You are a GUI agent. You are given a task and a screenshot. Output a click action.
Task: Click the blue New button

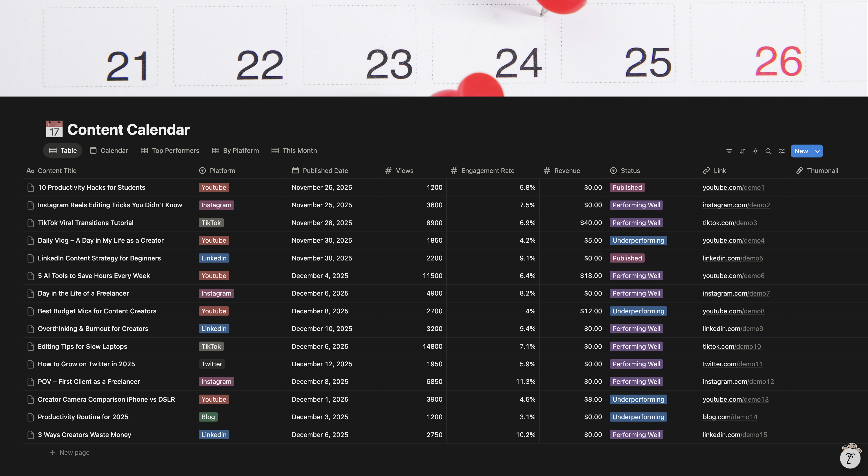801,151
